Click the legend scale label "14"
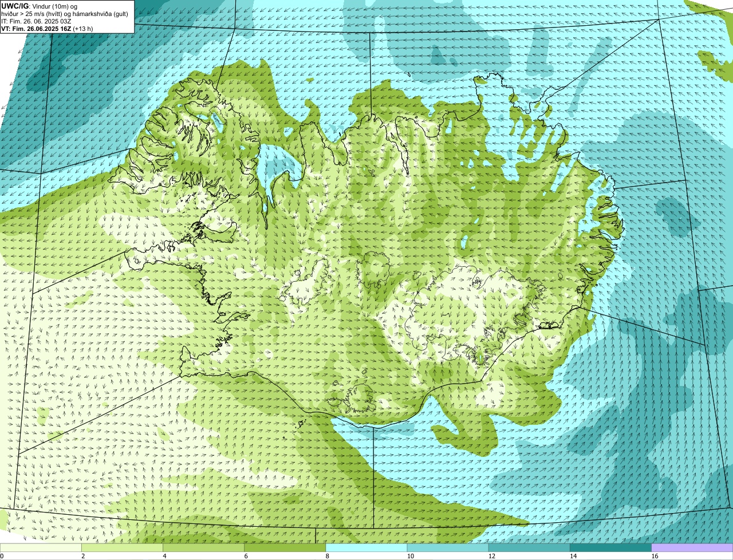733x560 pixels. tap(573, 556)
